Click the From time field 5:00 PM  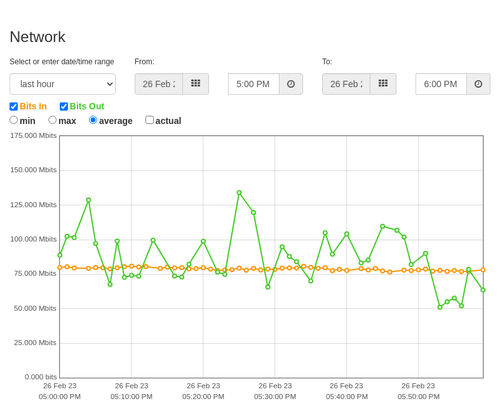[254, 84]
